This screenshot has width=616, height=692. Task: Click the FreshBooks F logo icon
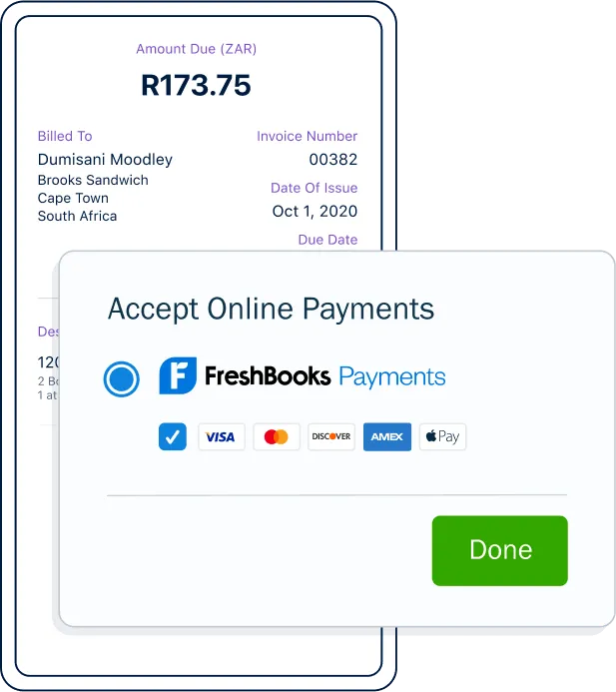tap(178, 375)
